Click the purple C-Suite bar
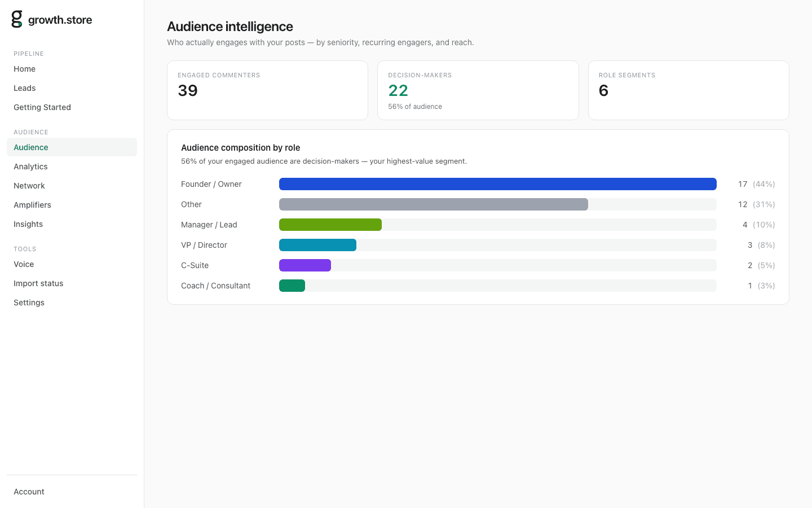Screen dimensions: 812x508 coord(305,265)
